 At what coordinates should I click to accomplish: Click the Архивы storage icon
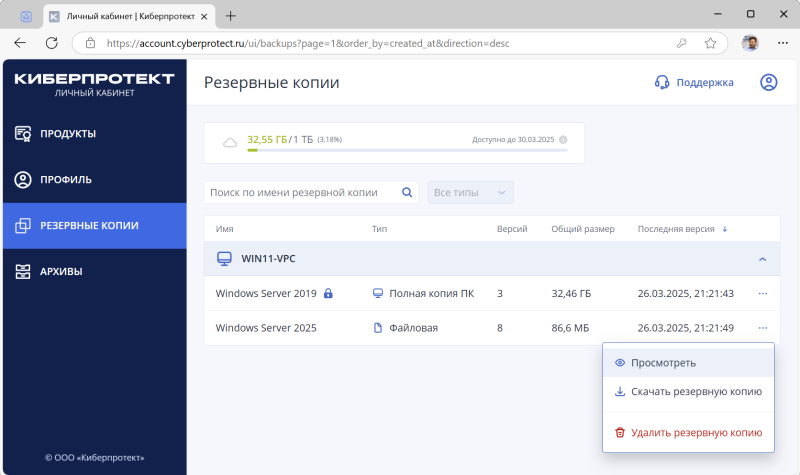coord(23,271)
